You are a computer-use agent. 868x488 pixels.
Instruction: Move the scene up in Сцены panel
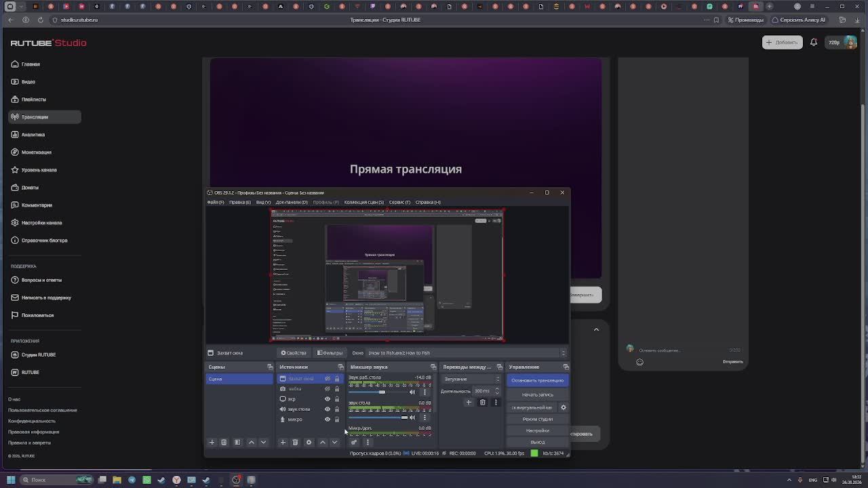coord(252,443)
